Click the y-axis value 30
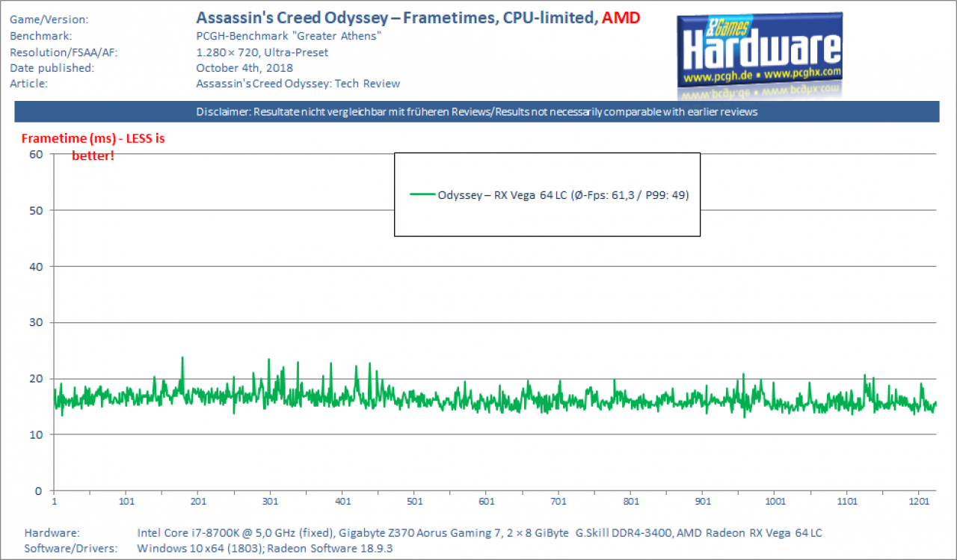 tap(37, 322)
